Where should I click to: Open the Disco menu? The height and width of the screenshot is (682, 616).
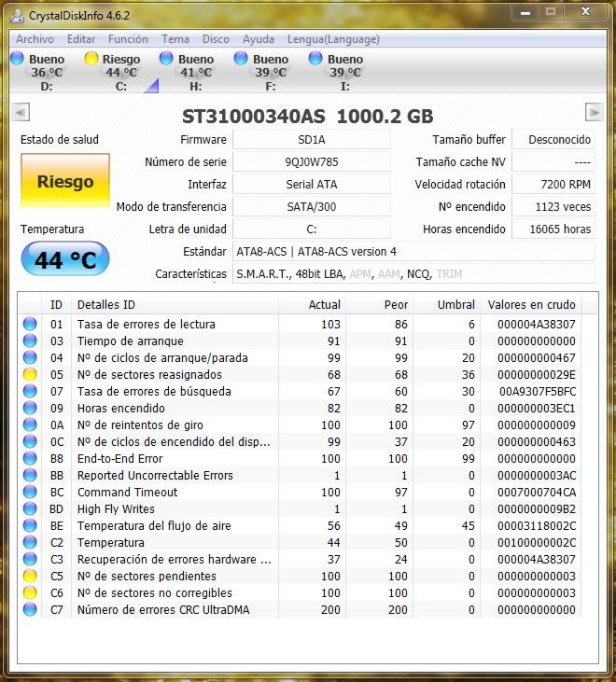coord(216,39)
